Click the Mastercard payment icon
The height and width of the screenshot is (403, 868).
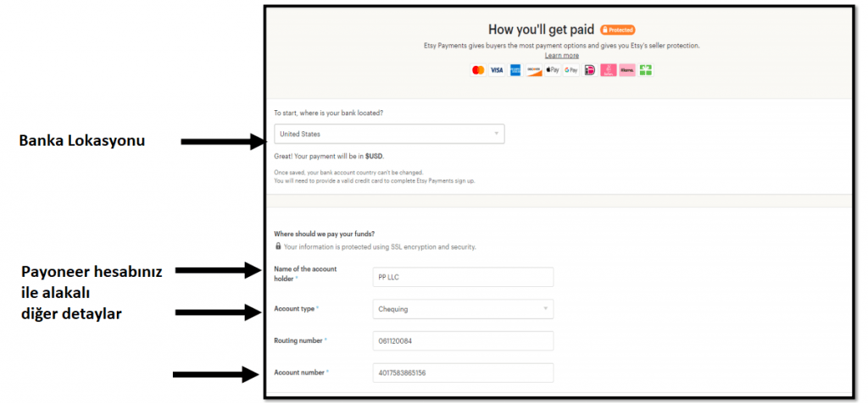coord(478,70)
